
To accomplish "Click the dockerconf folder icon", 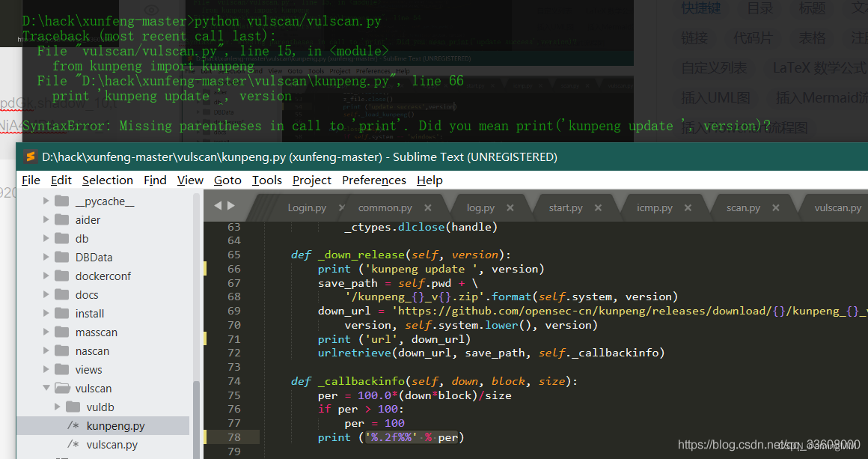I will 62,276.
